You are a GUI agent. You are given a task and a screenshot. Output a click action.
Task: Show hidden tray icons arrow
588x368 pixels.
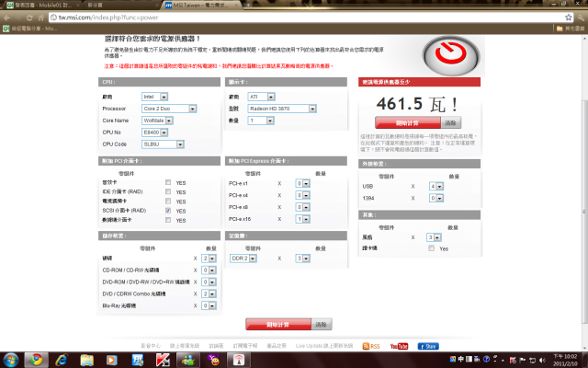pos(503,361)
